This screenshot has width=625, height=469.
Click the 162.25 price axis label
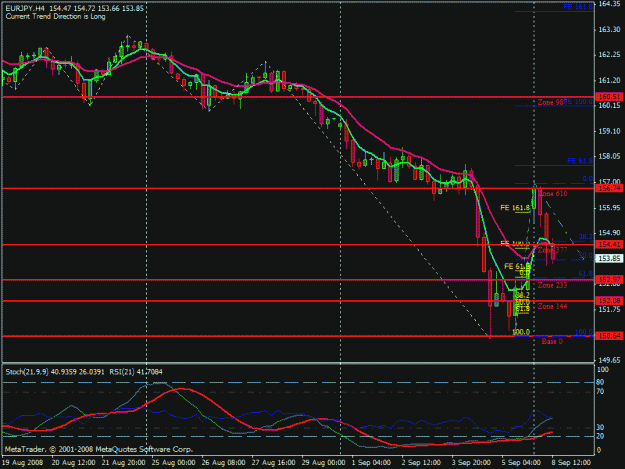tap(609, 55)
